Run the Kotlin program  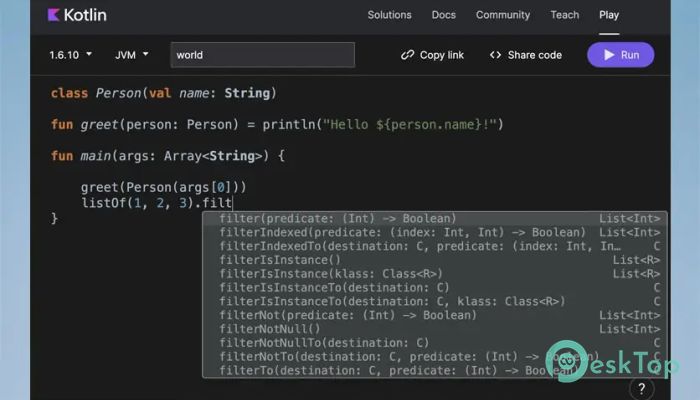[621, 55]
